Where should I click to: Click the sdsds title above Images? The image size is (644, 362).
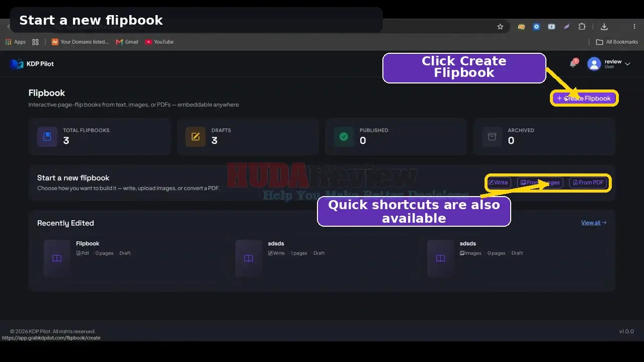coord(468,243)
